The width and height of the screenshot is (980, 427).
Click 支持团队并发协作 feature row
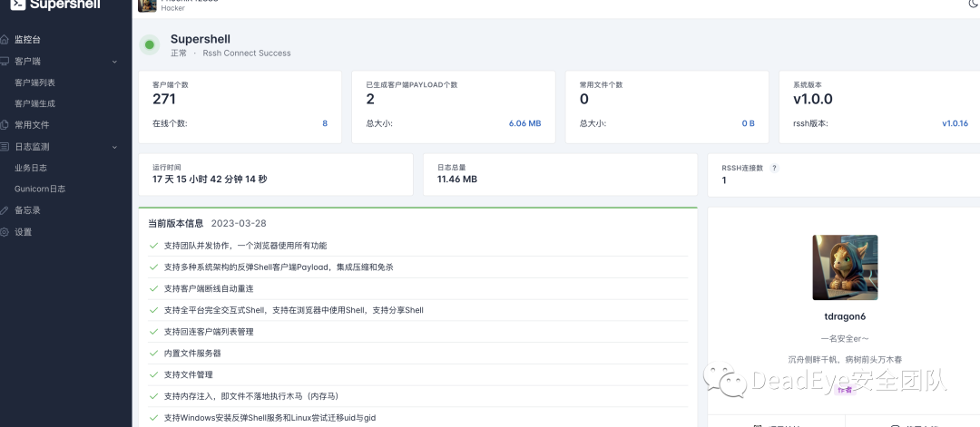[x=417, y=246]
